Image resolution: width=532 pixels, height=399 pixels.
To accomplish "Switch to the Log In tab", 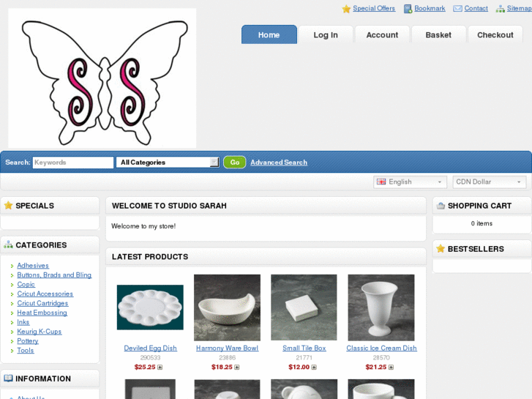I will [x=326, y=34].
